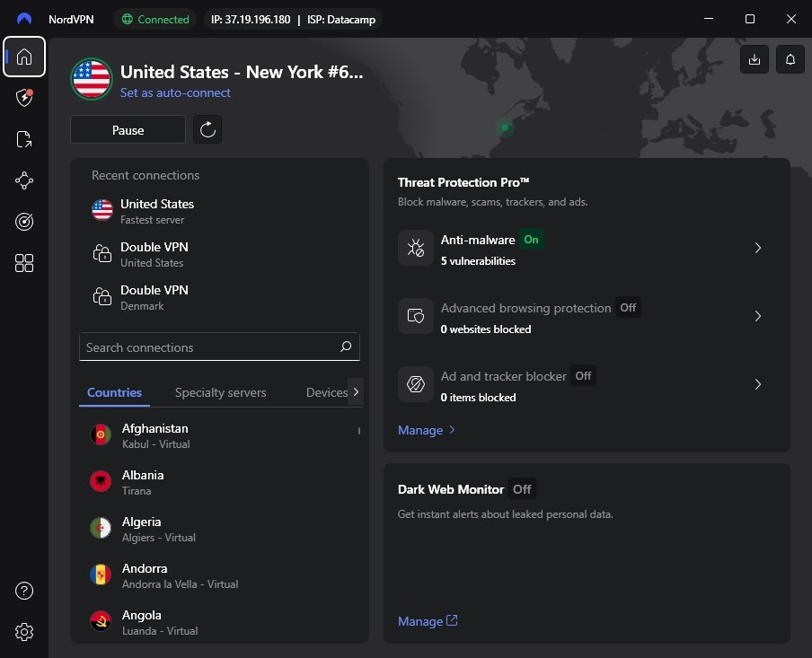
Task: Click the green server location dot on map
Action: pyautogui.click(x=505, y=127)
